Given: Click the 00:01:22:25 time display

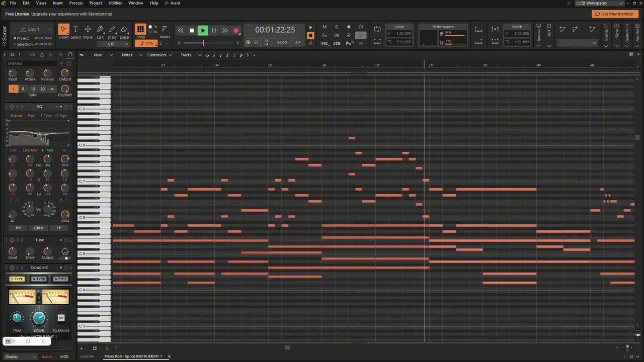Looking at the screenshot, I should point(275,30).
